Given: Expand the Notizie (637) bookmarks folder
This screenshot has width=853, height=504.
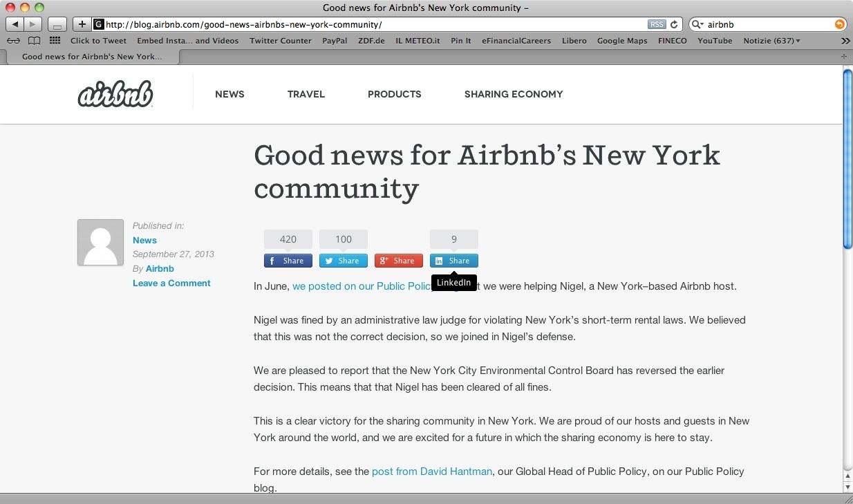Looking at the screenshot, I should coord(771,41).
